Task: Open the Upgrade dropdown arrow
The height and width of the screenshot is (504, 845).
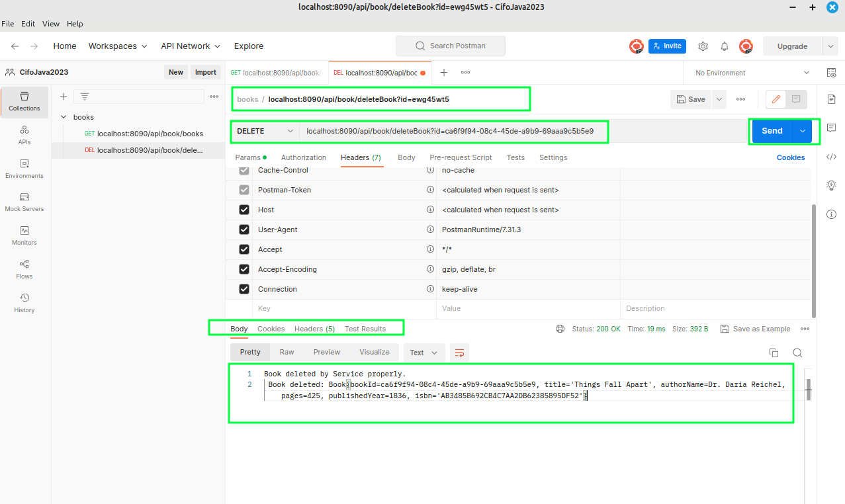Action: (x=830, y=46)
